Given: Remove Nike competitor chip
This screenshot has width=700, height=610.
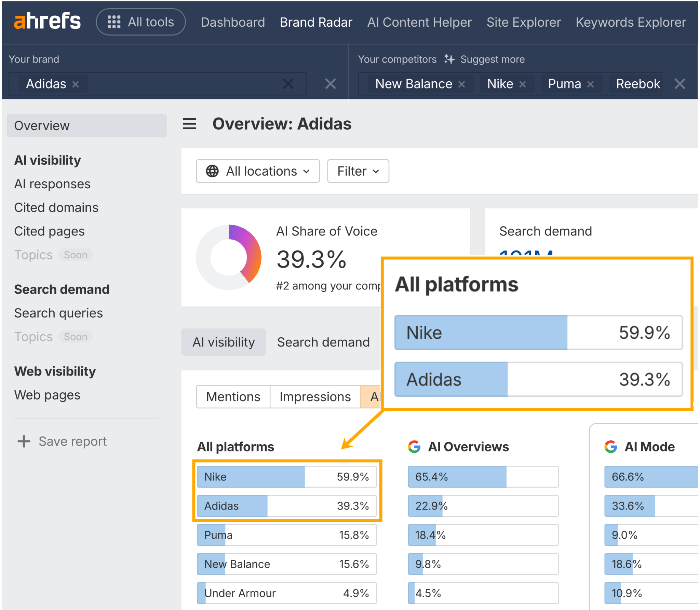Looking at the screenshot, I should point(522,84).
